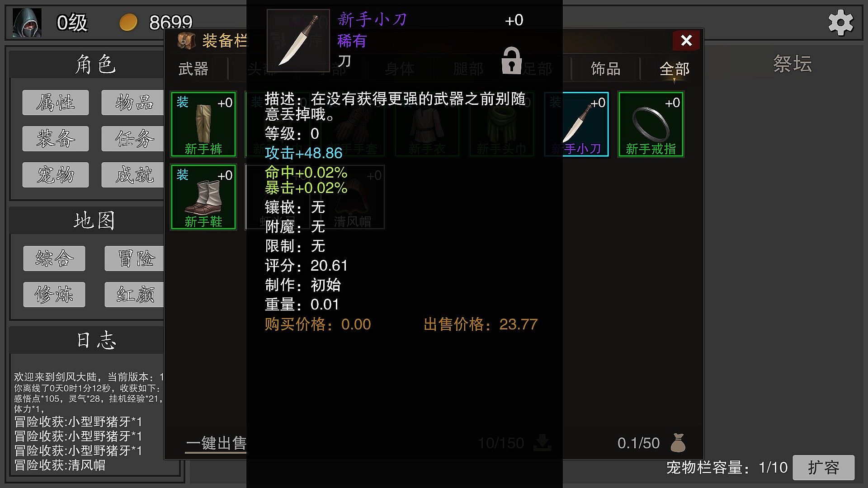Click 一键出售 sell-all link
The image size is (868, 488).
point(216,443)
